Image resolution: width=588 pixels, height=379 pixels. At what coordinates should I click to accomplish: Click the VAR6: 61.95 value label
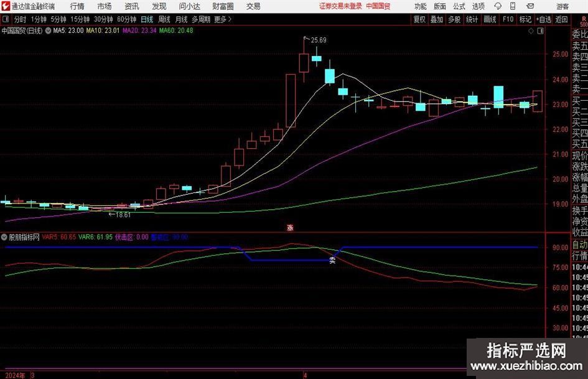point(95,237)
